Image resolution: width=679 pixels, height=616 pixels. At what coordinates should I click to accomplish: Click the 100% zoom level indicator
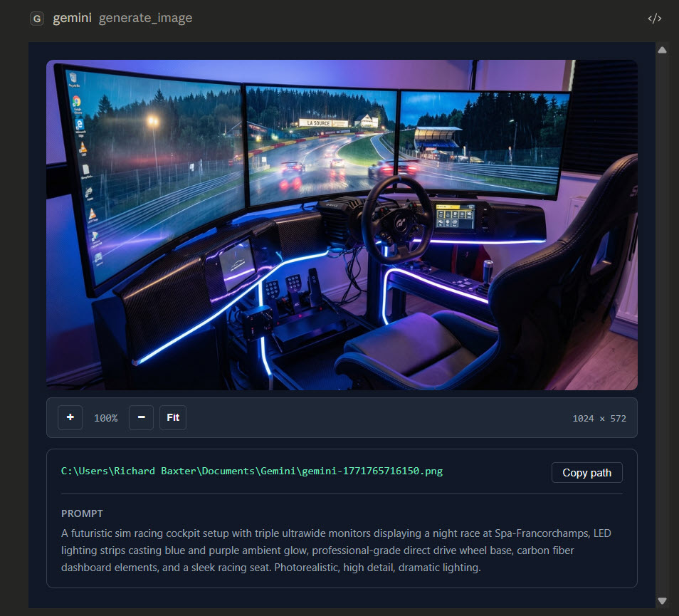pyautogui.click(x=105, y=418)
